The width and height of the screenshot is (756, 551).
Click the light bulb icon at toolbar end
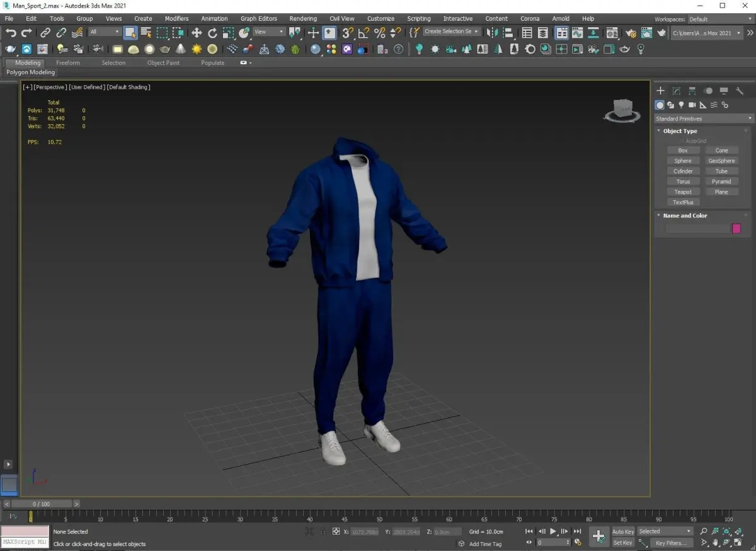pos(641,49)
